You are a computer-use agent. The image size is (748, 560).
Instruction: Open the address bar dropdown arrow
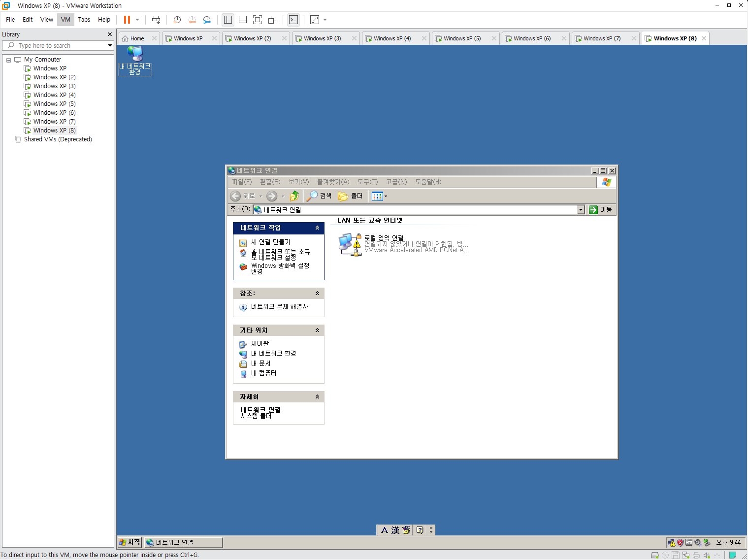tap(581, 210)
